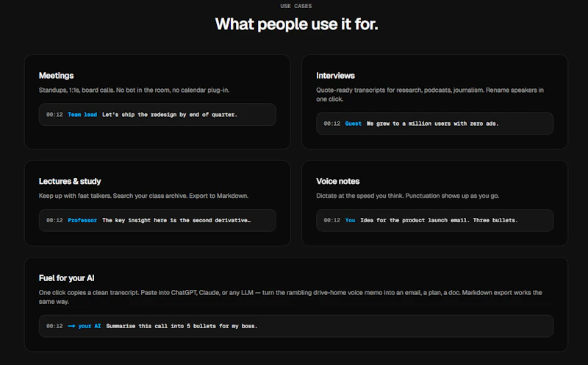Click the 00:12 timestamp beside Professor
This screenshot has height=365, width=588.
pos(54,221)
